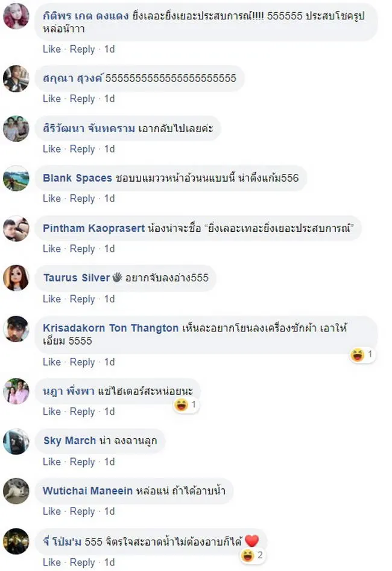Image resolution: width=392 pixels, height=571 pixels.
Task: Click Wutichai Maneein's avatar
Action: pos(16,491)
